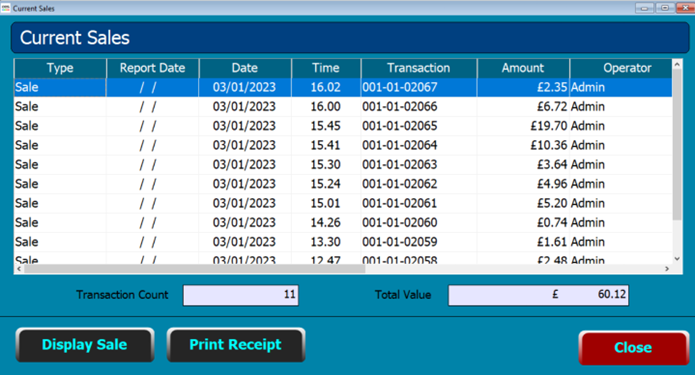The height and width of the screenshot is (375, 695).
Task: Click the title bar close X button
Action: (x=685, y=8)
